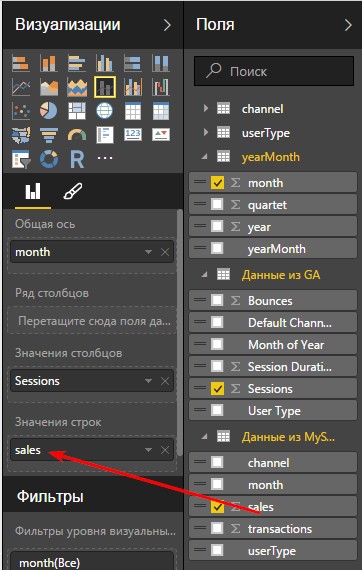This screenshot has width=362, height=570.
Task: Pick the card visual with 123 icon
Action: pos(133,135)
